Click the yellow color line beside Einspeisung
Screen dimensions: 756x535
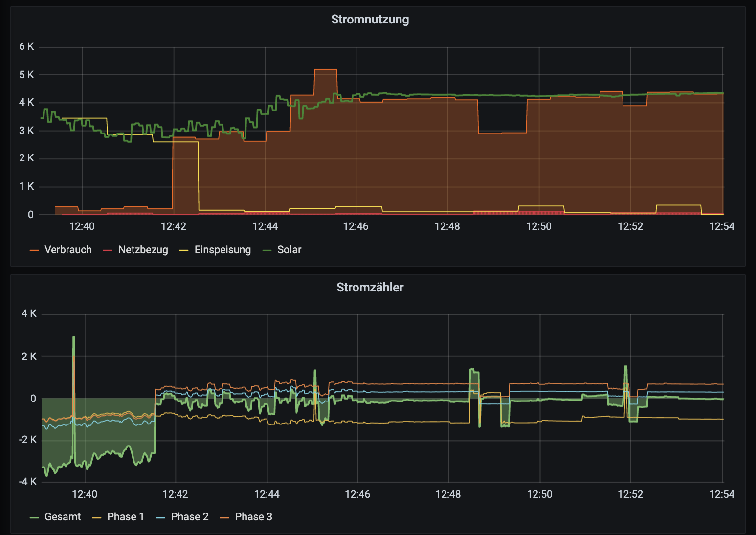pos(184,250)
